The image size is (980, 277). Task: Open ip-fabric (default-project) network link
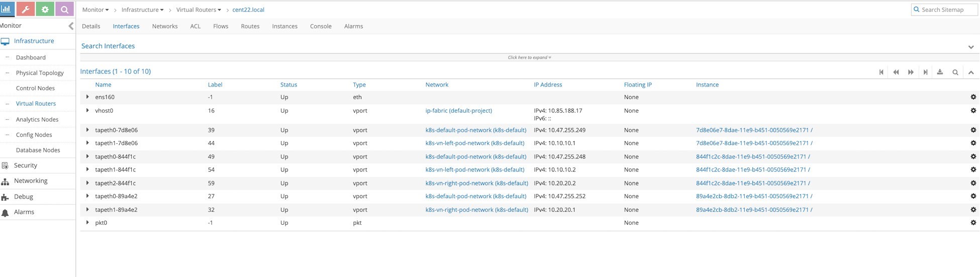(459, 111)
